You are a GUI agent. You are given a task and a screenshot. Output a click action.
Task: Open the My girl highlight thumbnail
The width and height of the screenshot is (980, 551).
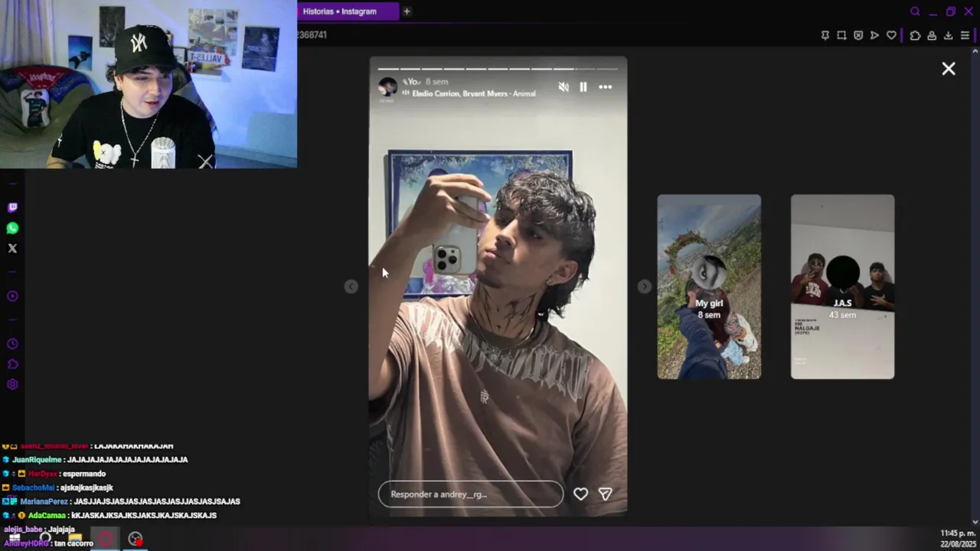tap(709, 287)
